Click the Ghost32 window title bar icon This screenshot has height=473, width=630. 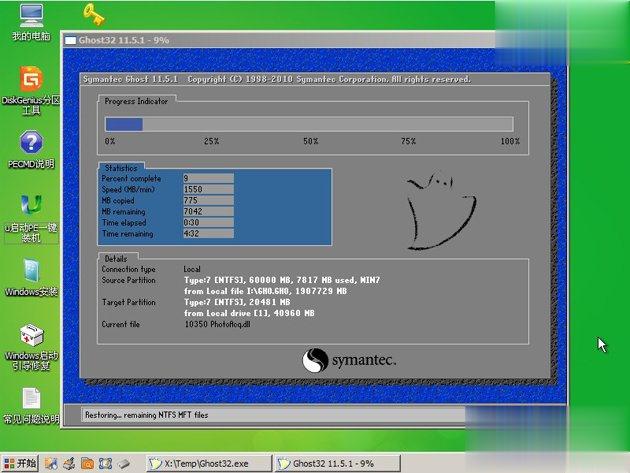(70, 40)
